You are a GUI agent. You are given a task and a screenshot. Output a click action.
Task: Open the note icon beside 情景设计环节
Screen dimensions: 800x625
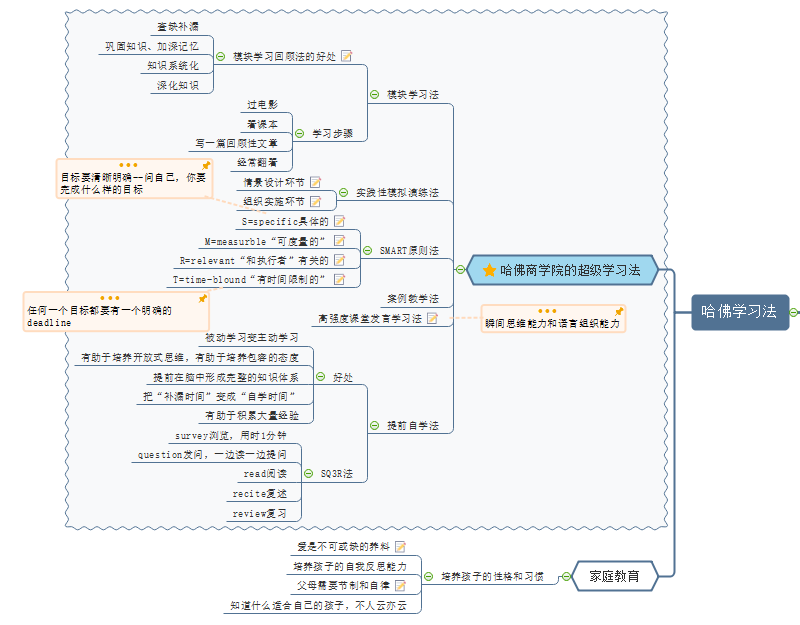[x=316, y=182]
